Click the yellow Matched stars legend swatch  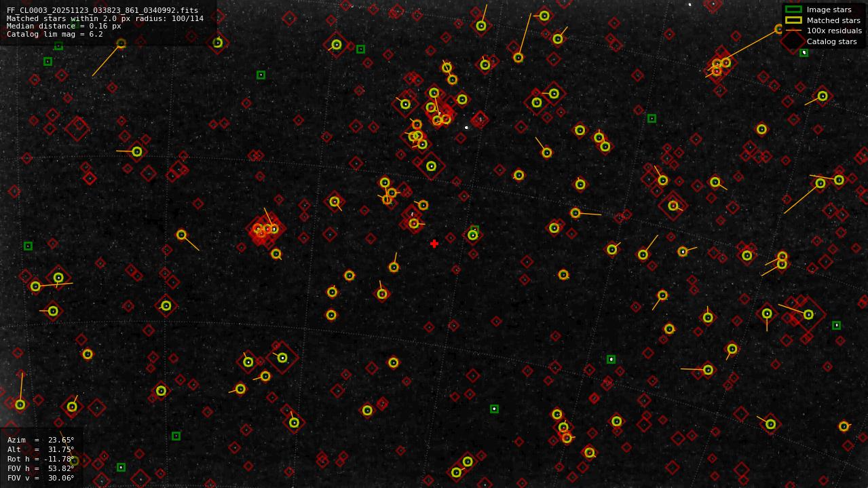pos(793,20)
